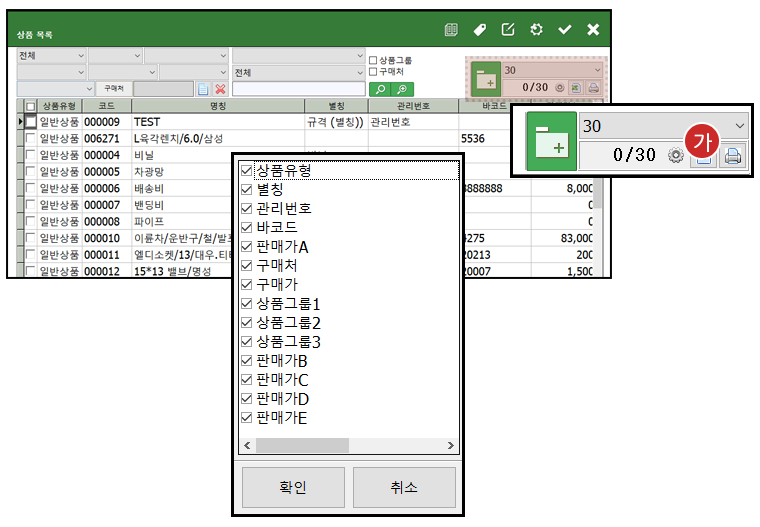Toggle the 상품그룹 filter checkbox

[373, 60]
